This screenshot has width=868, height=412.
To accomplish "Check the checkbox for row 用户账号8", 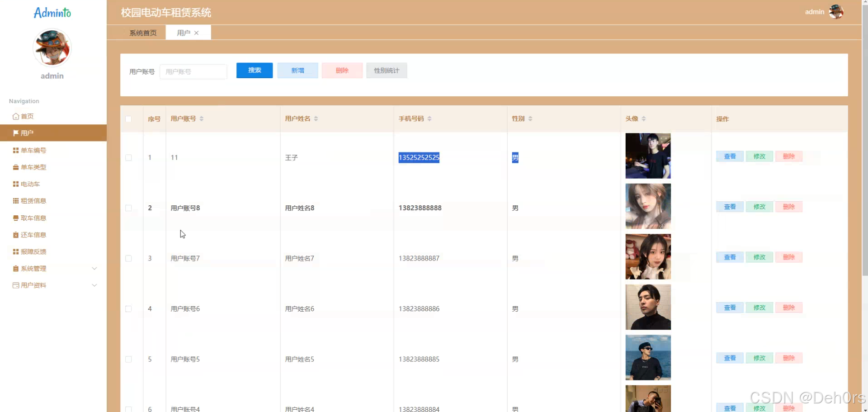I will tap(128, 208).
